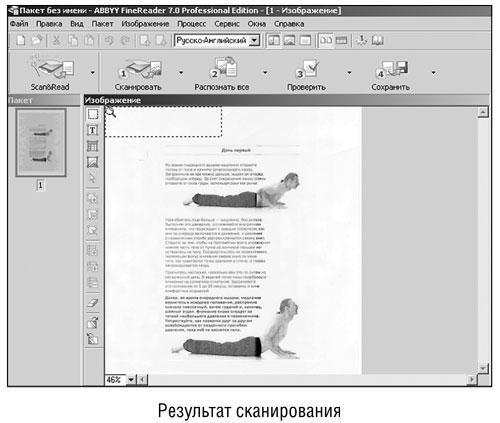
Task: Expand the arrow next to Сканировать
Action: click(x=181, y=72)
